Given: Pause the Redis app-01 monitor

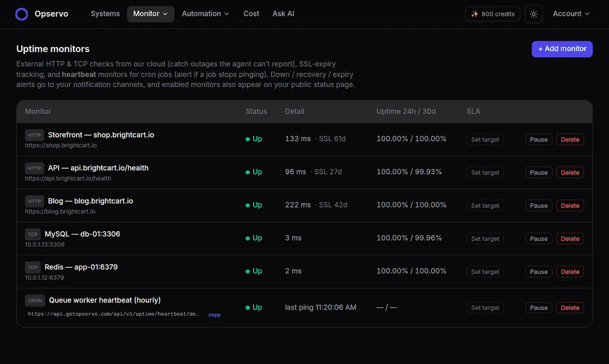Looking at the screenshot, I should click(x=539, y=272).
